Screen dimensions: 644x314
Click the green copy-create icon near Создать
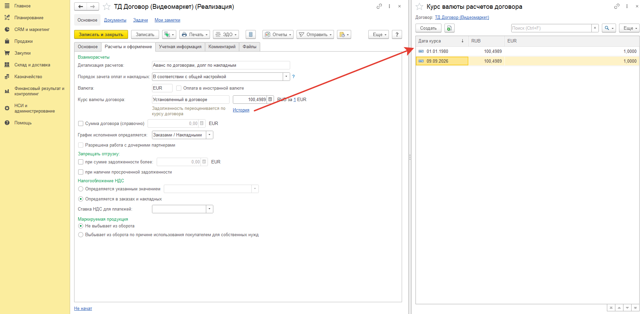pos(449,28)
